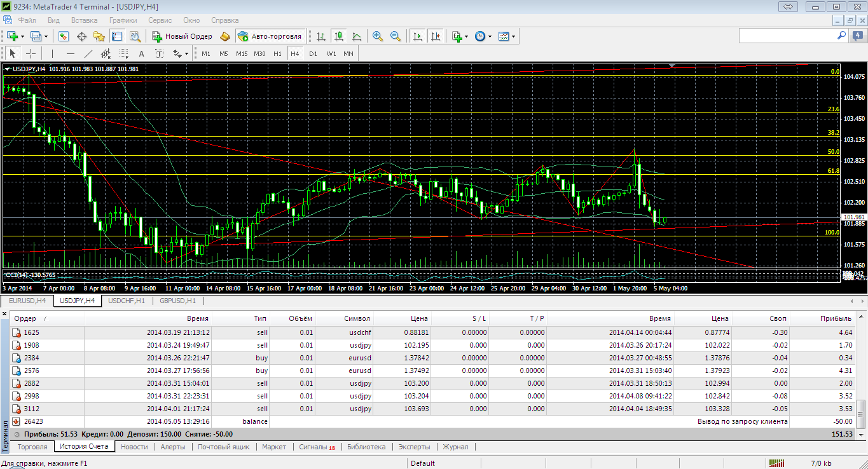Toggle the chart auto-scroll button
The width and height of the screenshot is (868, 469).
[x=418, y=36]
